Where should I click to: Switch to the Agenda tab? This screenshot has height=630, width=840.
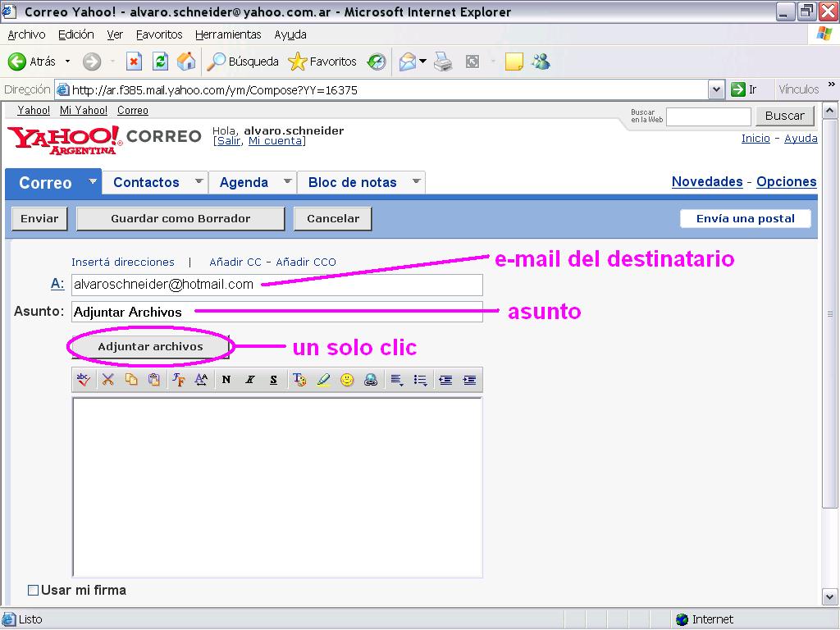pyautogui.click(x=244, y=182)
